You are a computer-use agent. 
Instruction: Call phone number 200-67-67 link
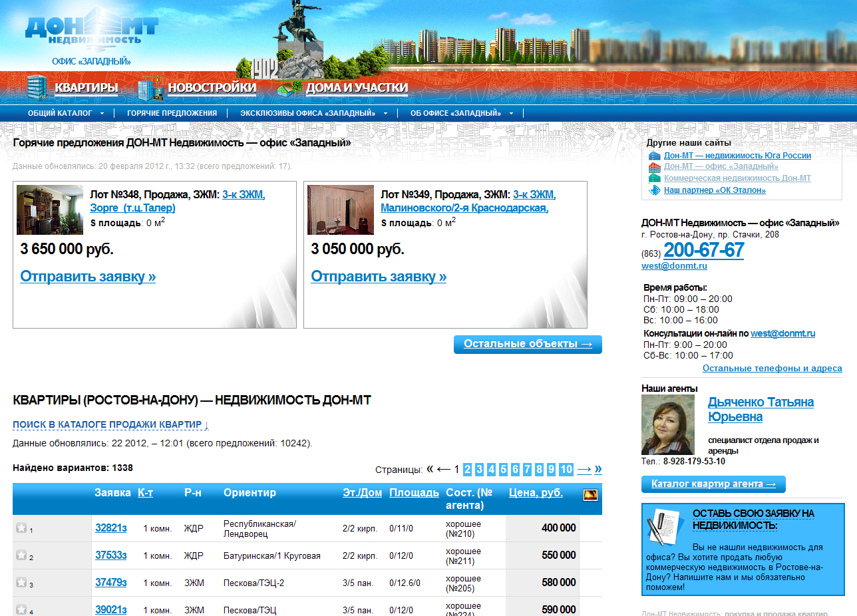[x=704, y=250]
